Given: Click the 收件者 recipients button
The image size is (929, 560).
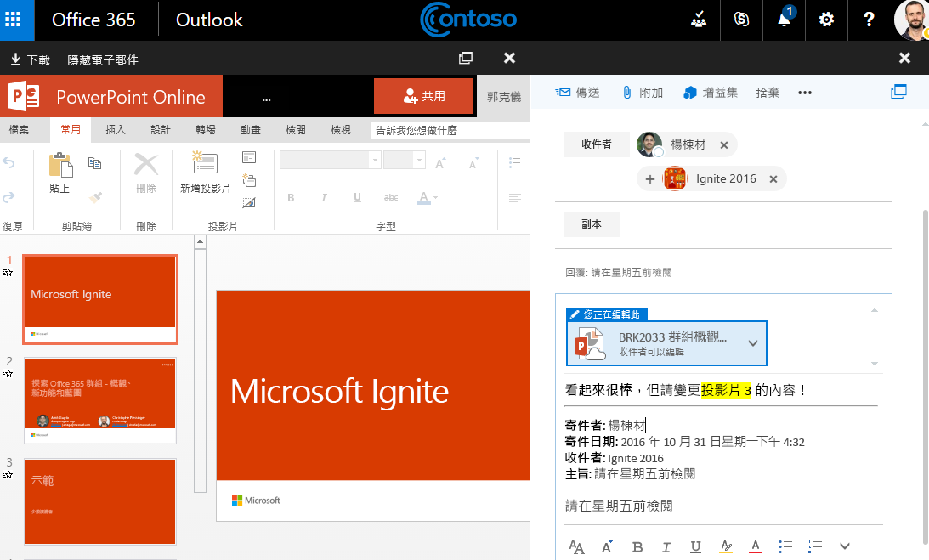Looking at the screenshot, I should [x=596, y=144].
